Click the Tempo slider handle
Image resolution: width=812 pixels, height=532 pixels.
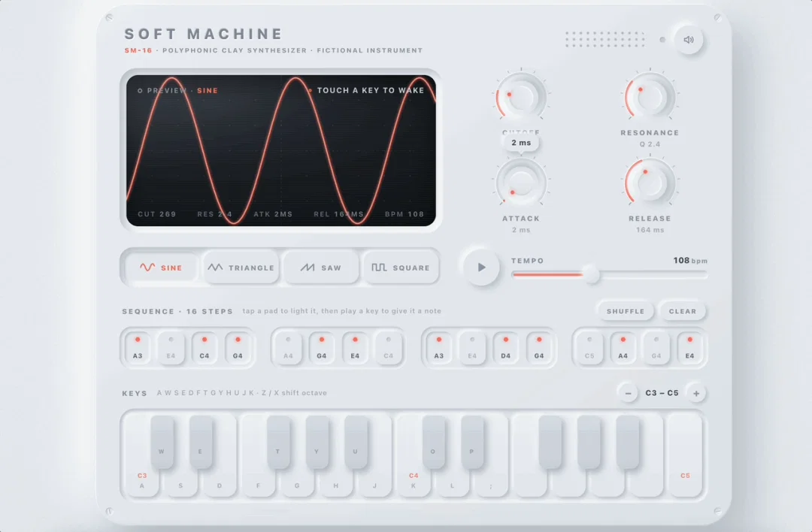point(590,275)
